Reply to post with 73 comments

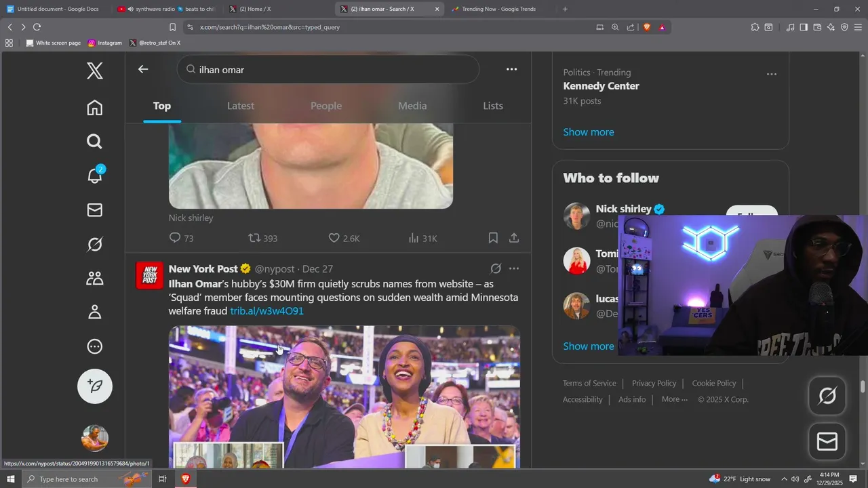coord(181,238)
